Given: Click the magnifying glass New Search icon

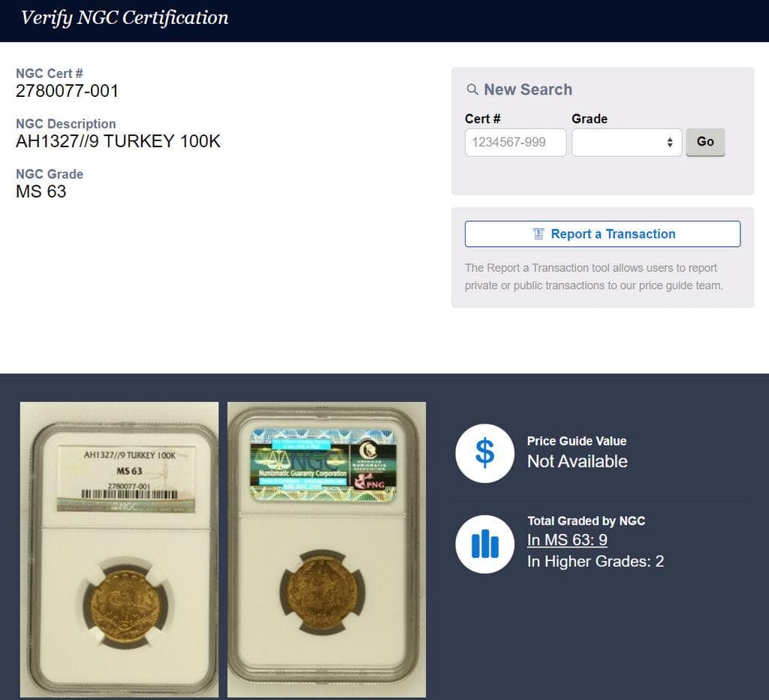Looking at the screenshot, I should [472, 89].
